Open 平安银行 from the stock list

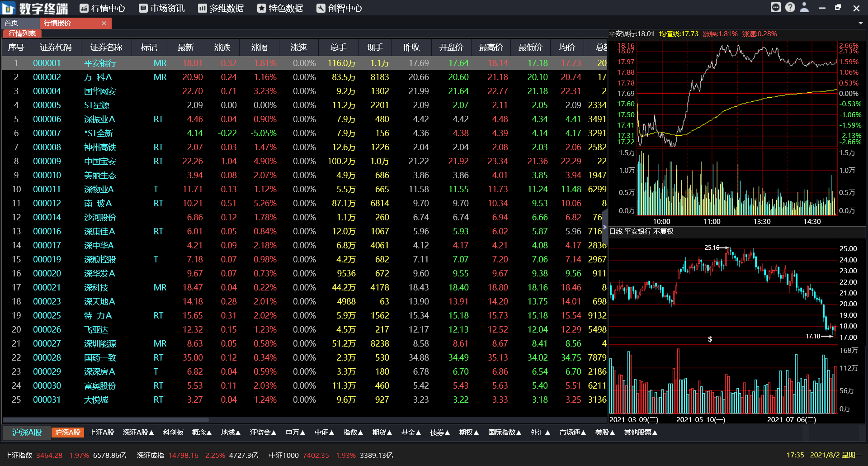(99, 63)
